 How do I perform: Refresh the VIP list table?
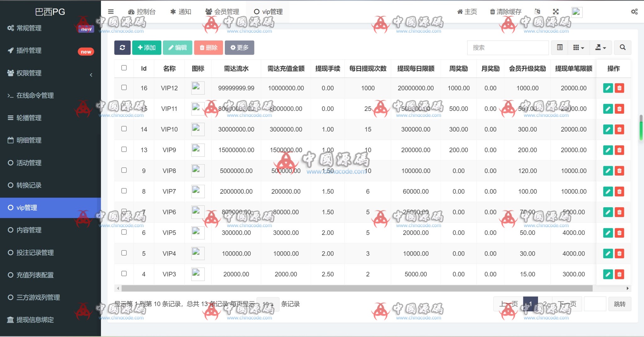click(122, 47)
